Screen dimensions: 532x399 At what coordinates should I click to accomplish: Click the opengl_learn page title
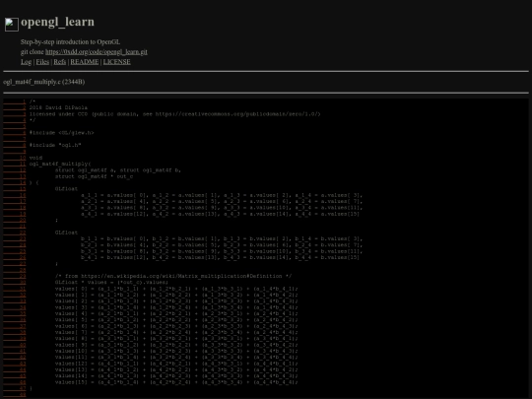(x=58, y=22)
